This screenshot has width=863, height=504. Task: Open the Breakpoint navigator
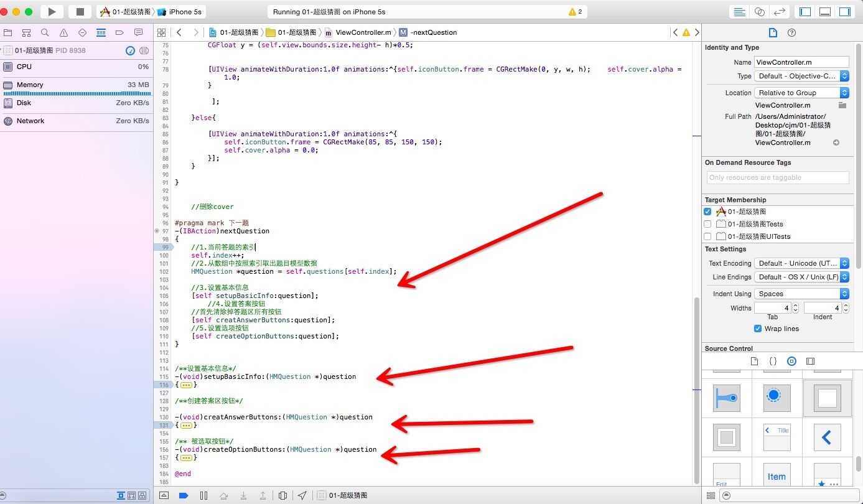tap(119, 32)
